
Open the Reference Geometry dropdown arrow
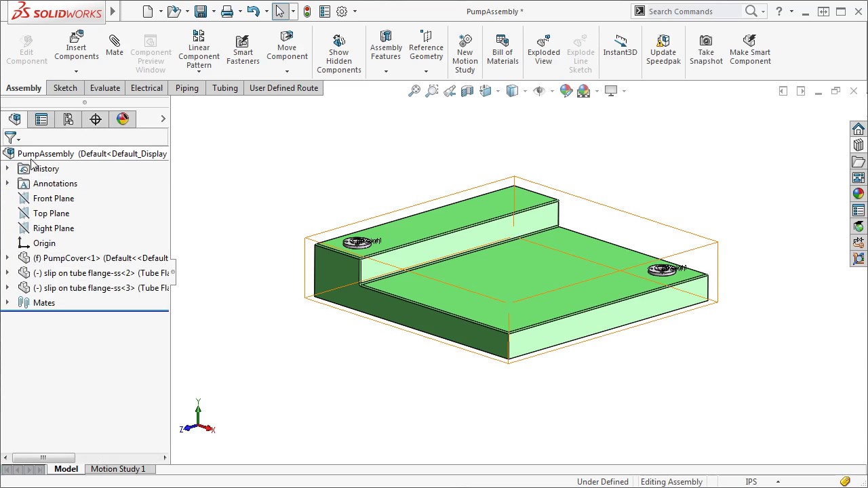426,71
